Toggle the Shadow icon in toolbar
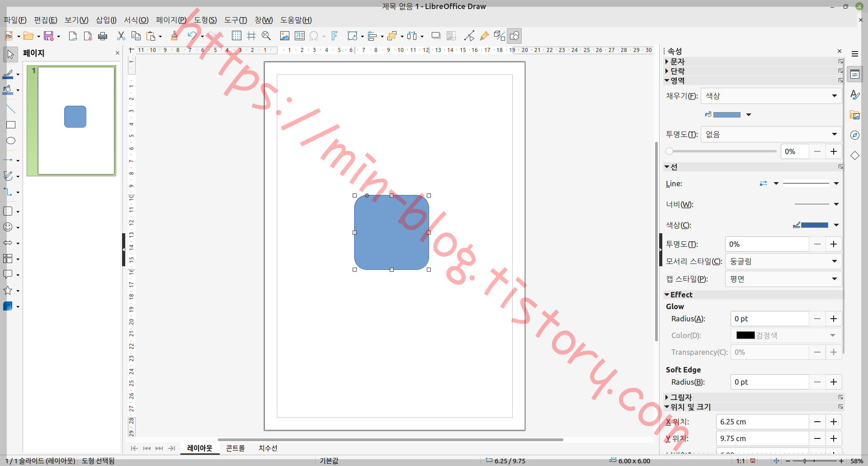This screenshot has width=868, height=466. [436, 36]
